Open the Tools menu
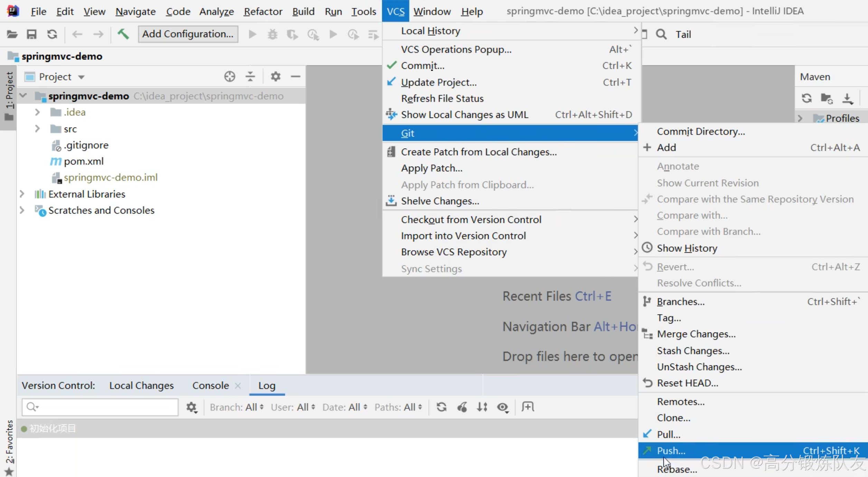Screen dimensions: 868x477 point(364,11)
